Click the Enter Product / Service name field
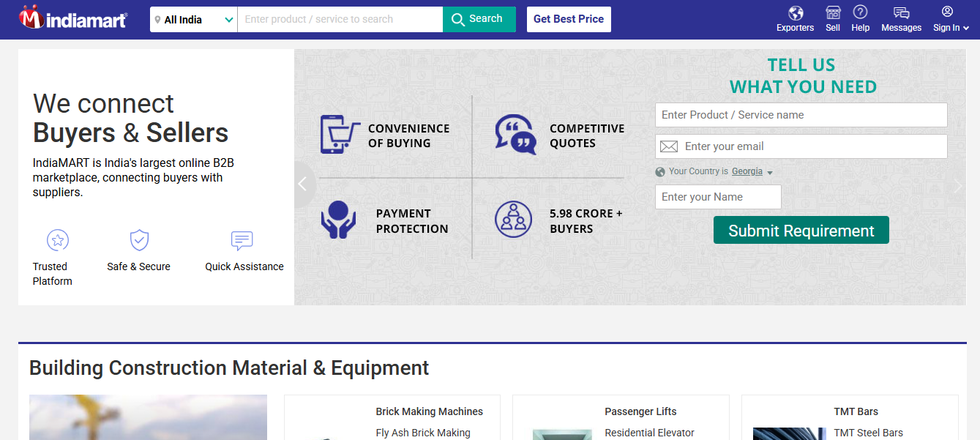The height and width of the screenshot is (440, 980). [x=801, y=115]
